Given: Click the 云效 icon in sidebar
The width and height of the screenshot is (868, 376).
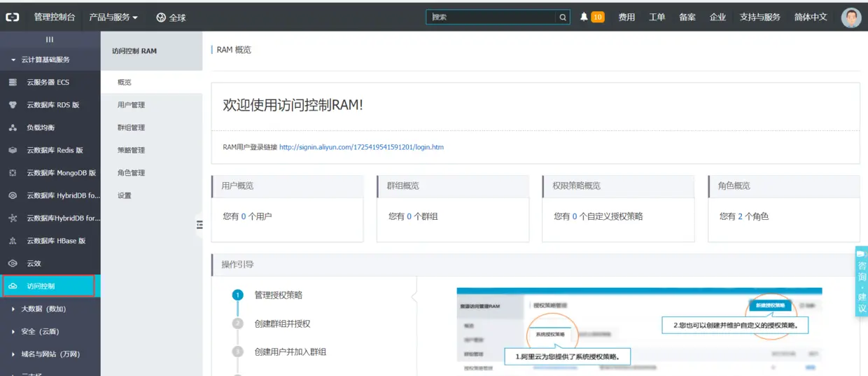Looking at the screenshot, I should coord(13,263).
